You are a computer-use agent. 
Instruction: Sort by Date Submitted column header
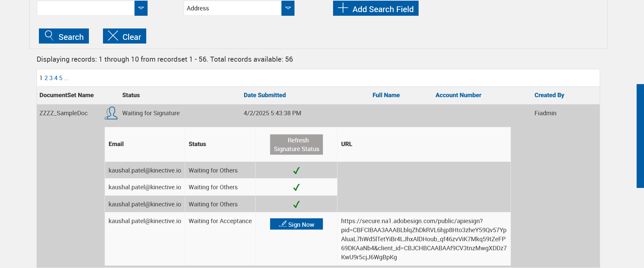[x=265, y=95]
